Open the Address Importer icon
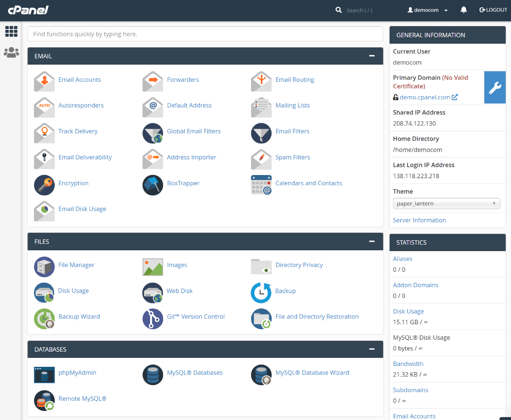The height and width of the screenshot is (420, 511). 153,159
